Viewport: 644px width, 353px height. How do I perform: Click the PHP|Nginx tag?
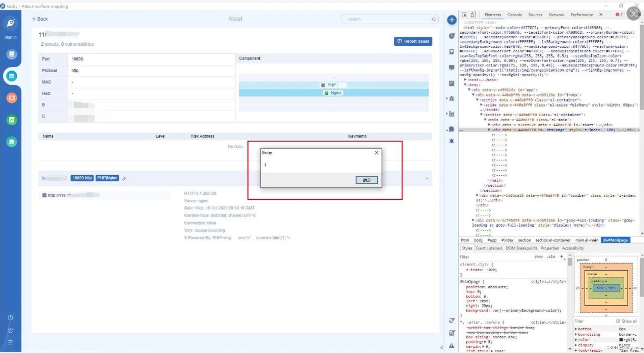coord(107,178)
